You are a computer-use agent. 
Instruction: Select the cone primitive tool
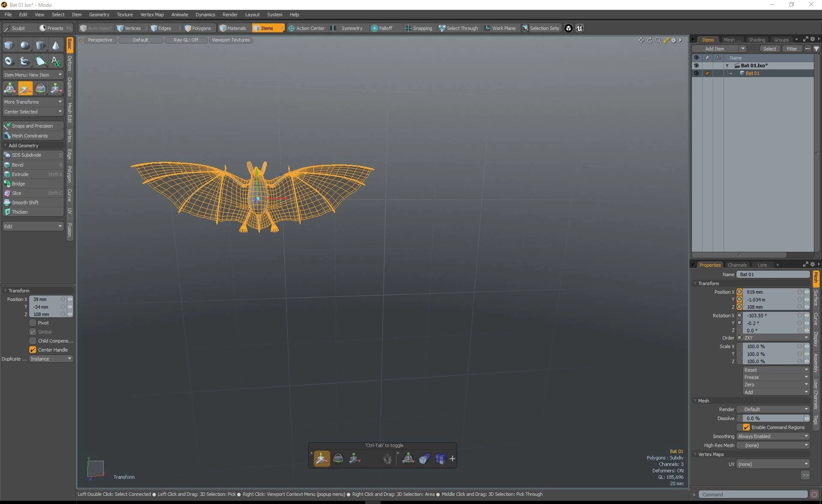[56, 45]
